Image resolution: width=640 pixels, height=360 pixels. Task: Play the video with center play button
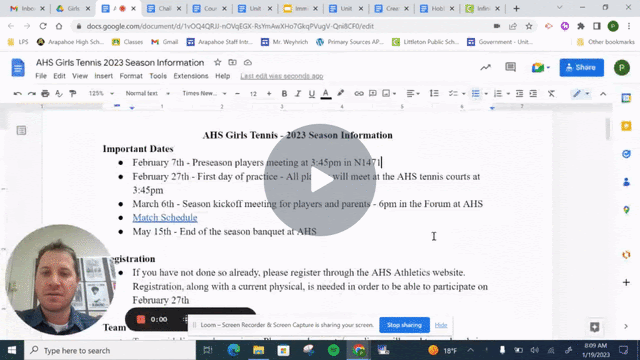(320, 180)
